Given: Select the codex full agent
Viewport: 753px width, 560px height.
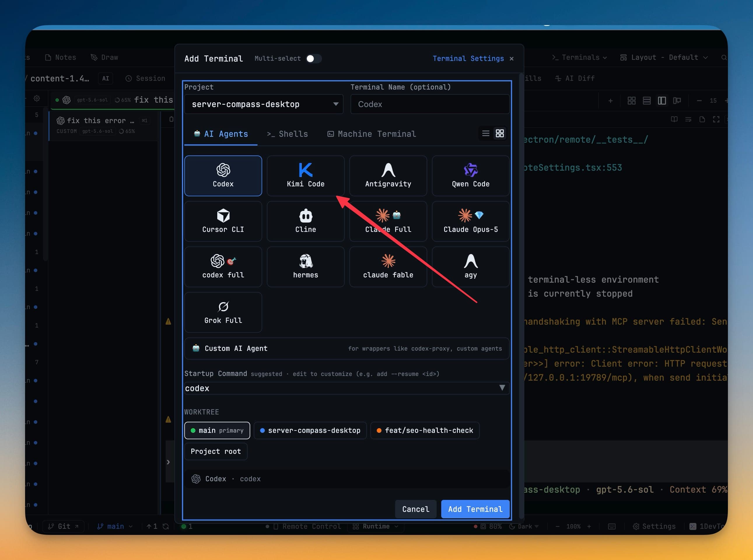Looking at the screenshot, I should point(223,267).
